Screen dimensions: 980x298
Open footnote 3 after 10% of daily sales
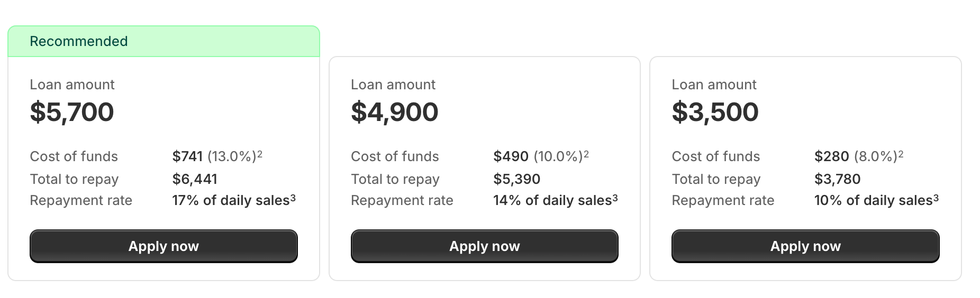point(936,198)
